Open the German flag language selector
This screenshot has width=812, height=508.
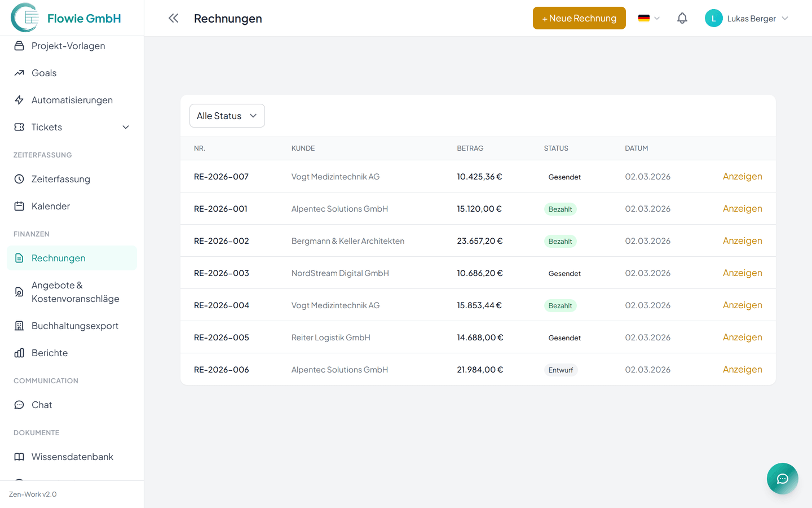[648, 18]
